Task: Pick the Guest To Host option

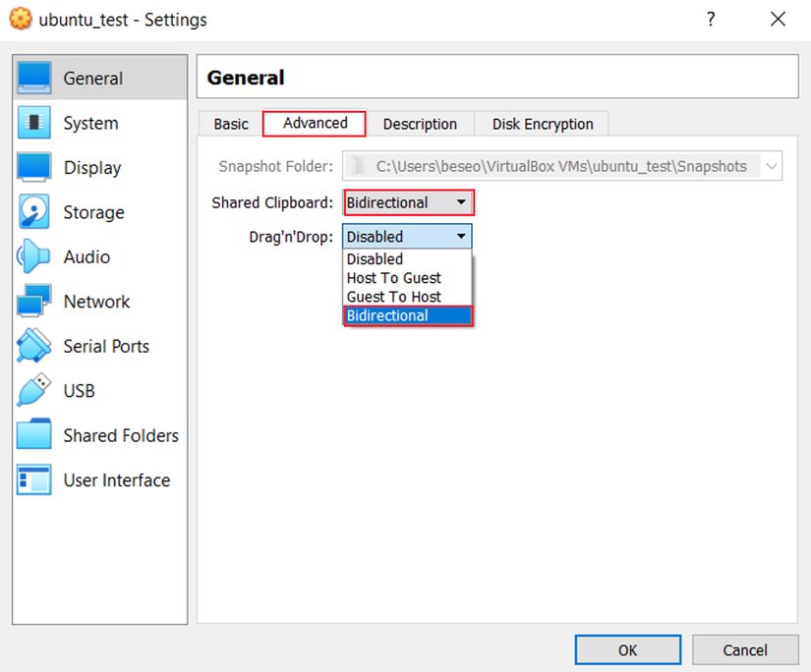Action: point(394,297)
